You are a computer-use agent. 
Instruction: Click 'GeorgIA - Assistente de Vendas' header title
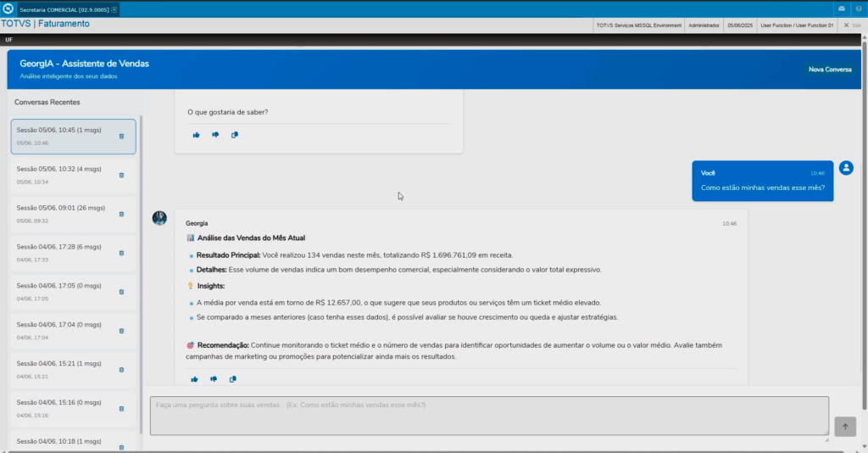[x=84, y=64]
